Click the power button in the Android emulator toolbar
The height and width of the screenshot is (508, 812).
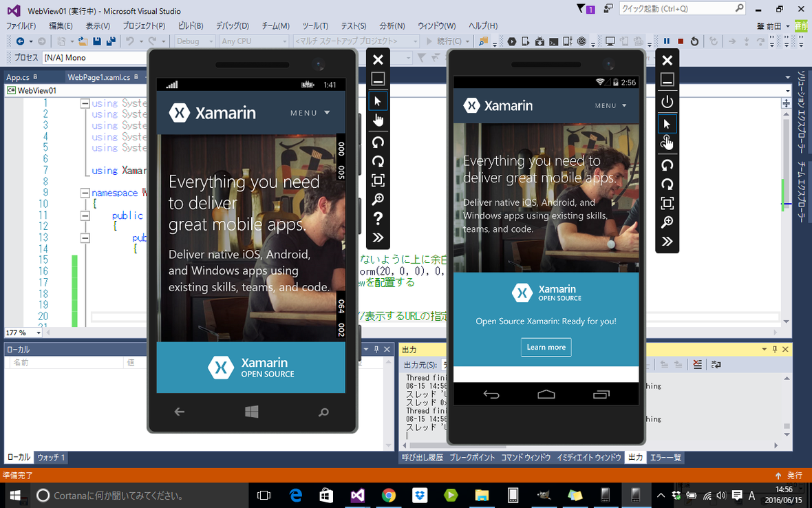667,101
